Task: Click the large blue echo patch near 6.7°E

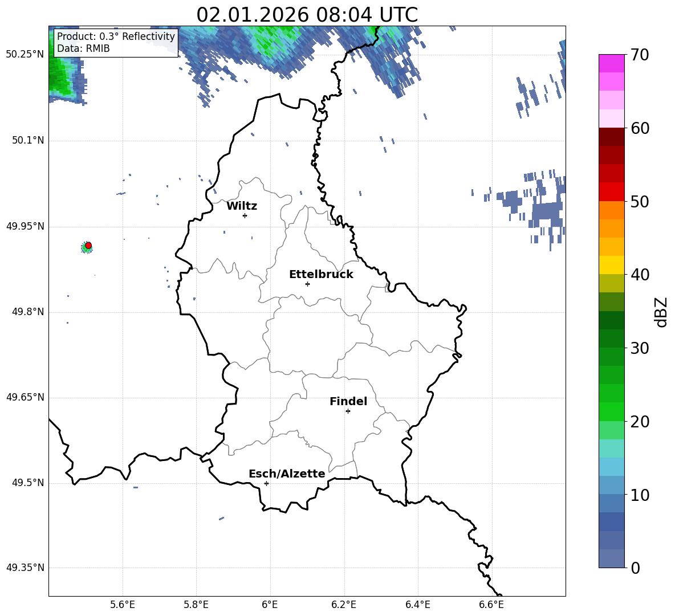Action: pos(547,211)
